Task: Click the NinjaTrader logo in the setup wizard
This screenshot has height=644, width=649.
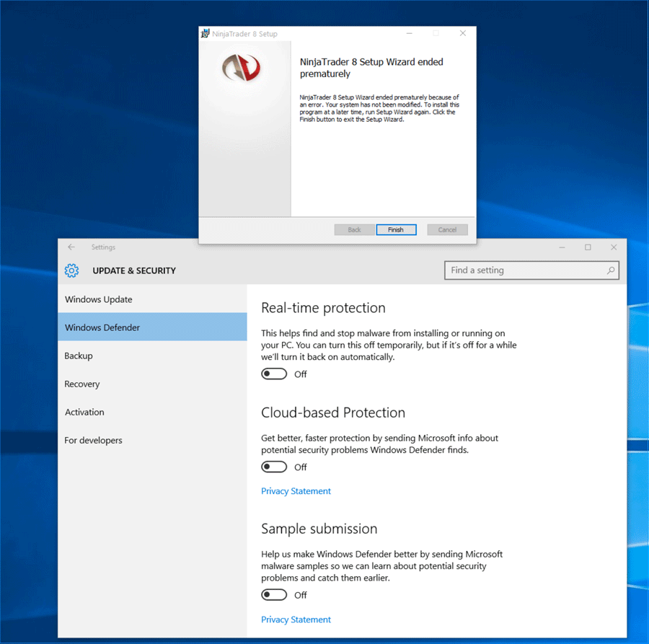Action: click(242, 68)
